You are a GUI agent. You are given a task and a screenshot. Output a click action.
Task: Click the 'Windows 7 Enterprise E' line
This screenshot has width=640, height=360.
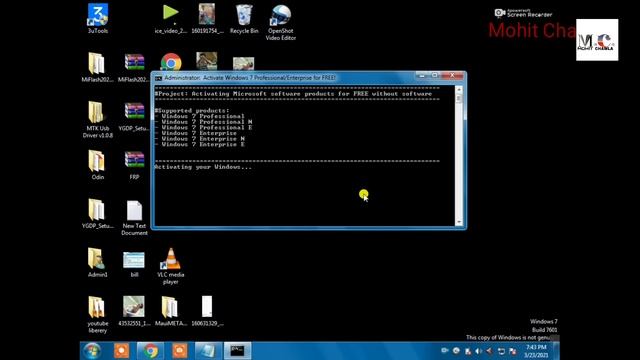[x=200, y=144]
